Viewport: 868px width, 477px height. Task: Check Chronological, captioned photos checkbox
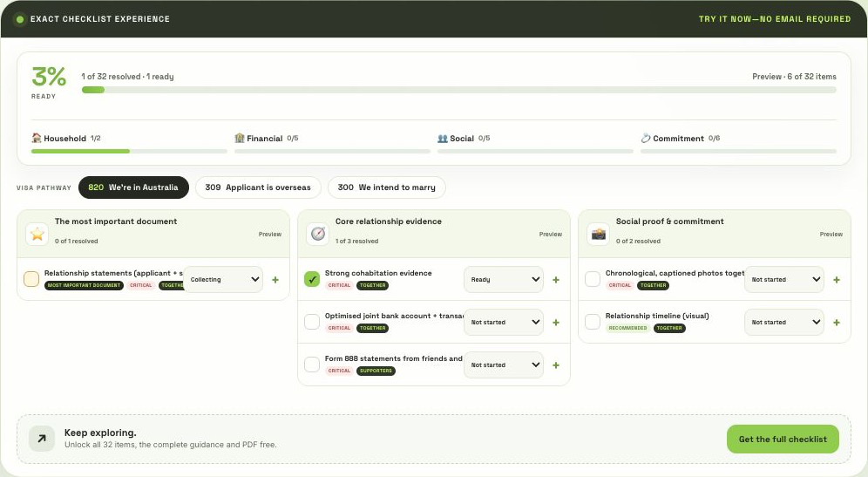click(593, 279)
